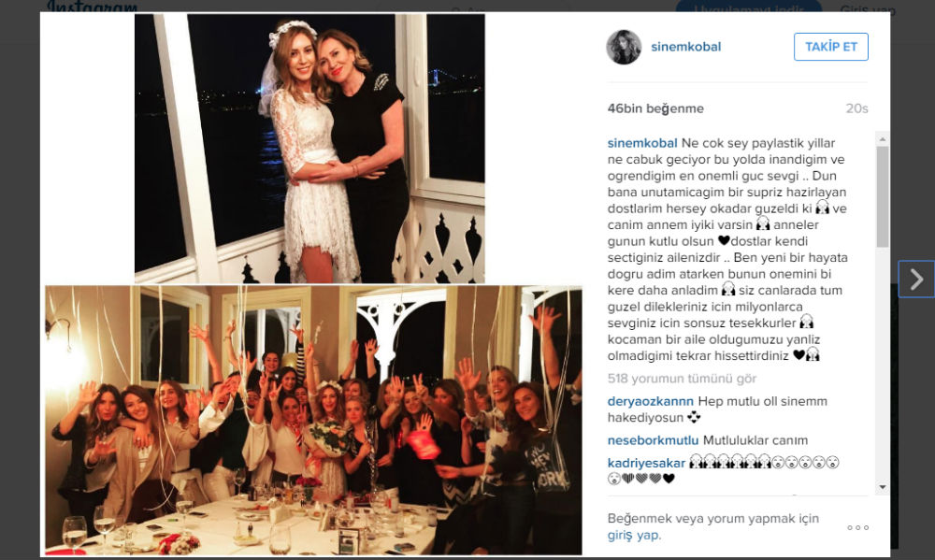This screenshot has width=935, height=560.
Task: Click the scrollbar down arrow in comments
Action: tap(883, 487)
